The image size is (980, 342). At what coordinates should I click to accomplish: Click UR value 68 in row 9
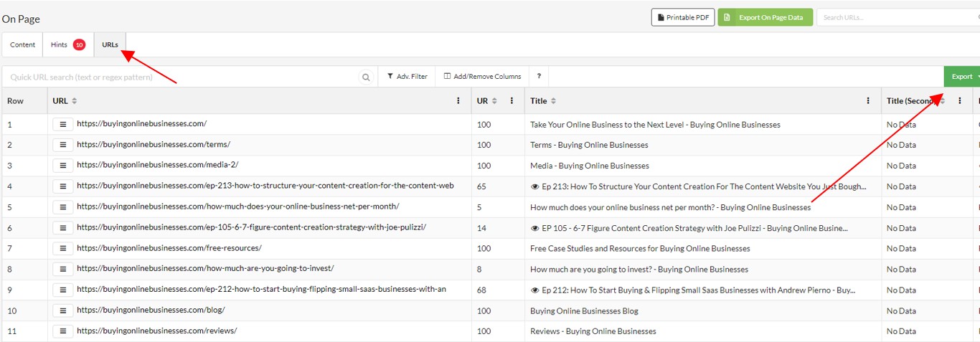click(481, 290)
